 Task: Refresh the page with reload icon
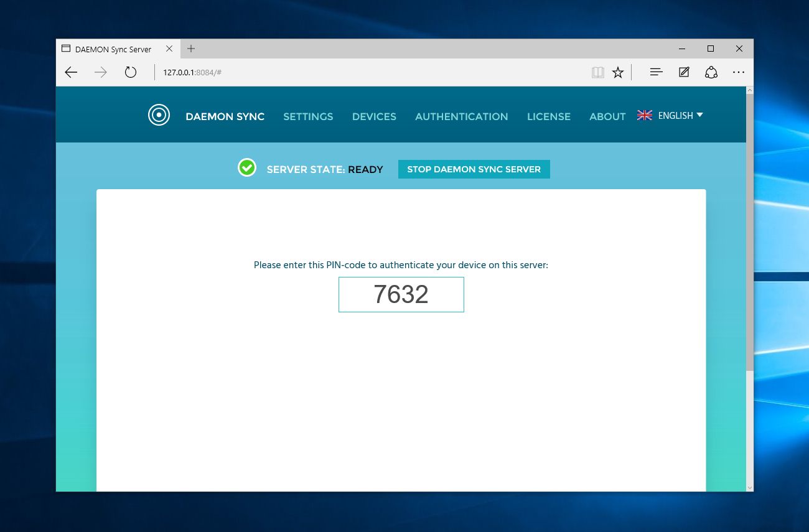coord(130,73)
